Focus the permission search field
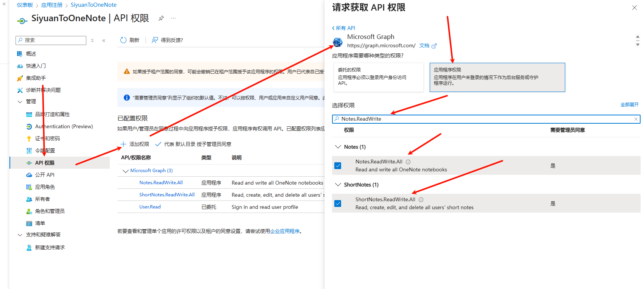Screen dimensions: 644x289 point(486,119)
